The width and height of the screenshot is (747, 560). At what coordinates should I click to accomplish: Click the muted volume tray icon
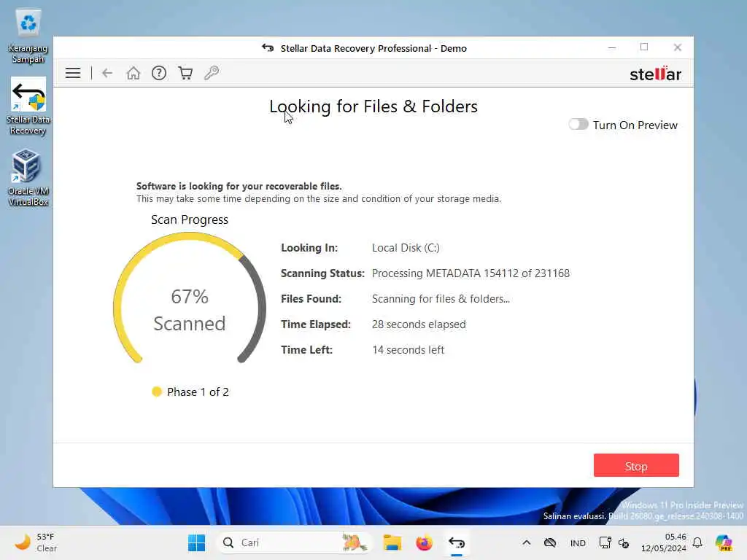coord(624,542)
